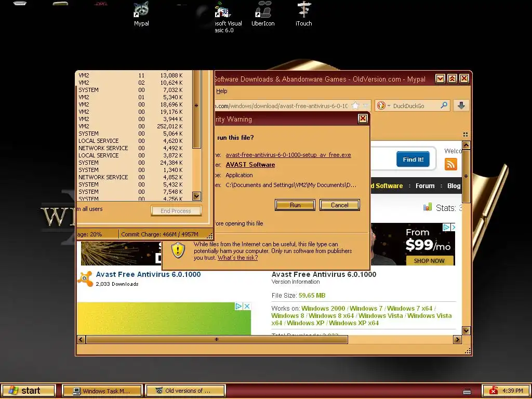Open the Windows start button
Image resolution: width=532 pixels, height=399 pixels.
pyautogui.click(x=28, y=391)
